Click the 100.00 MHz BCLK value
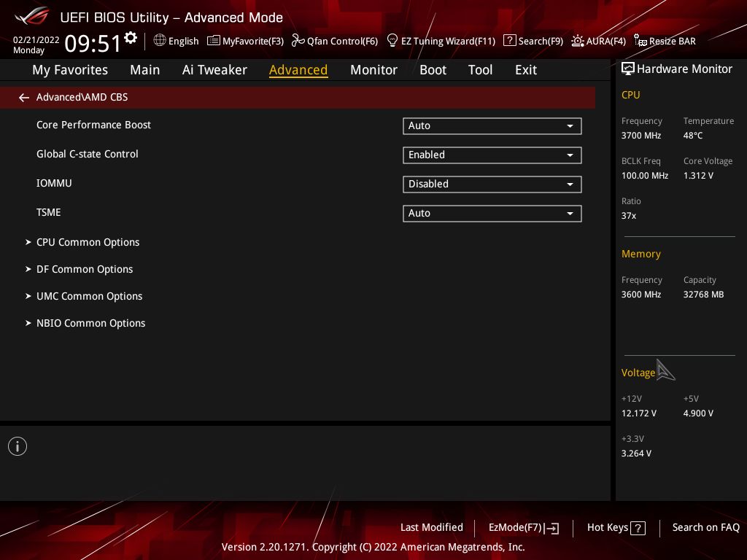Image resolution: width=747 pixels, height=560 pixels. point(645,175)
